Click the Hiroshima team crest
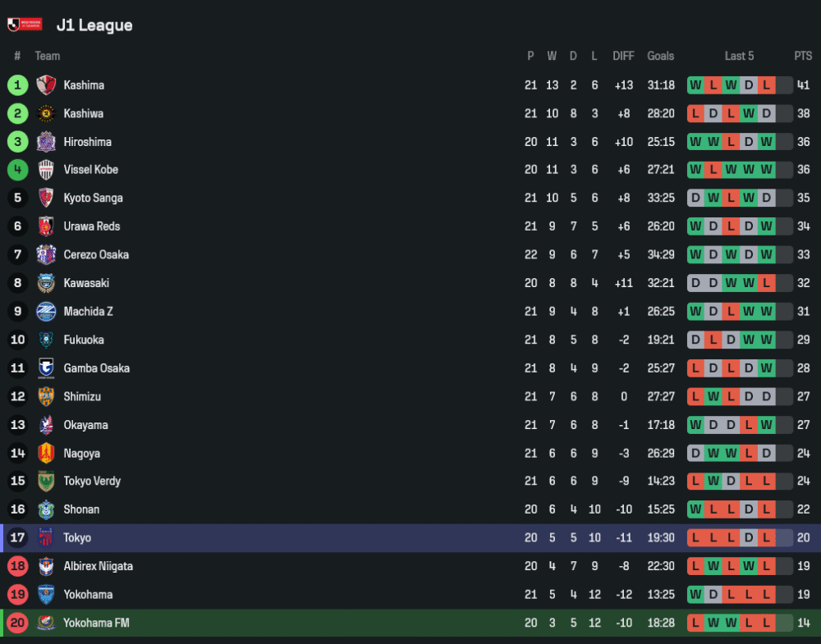The image size is (821, 644). [x=46, y=142]
